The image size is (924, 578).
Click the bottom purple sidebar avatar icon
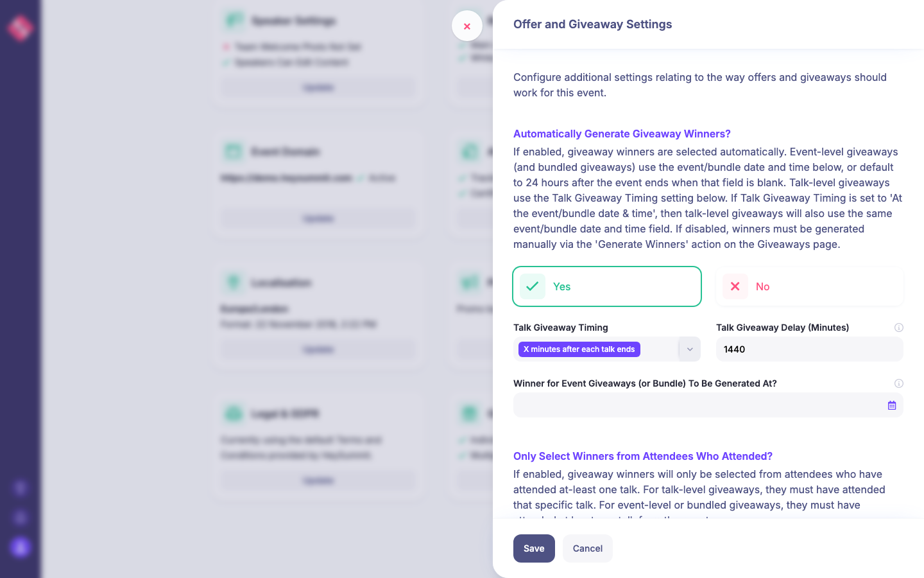point(20,547)
